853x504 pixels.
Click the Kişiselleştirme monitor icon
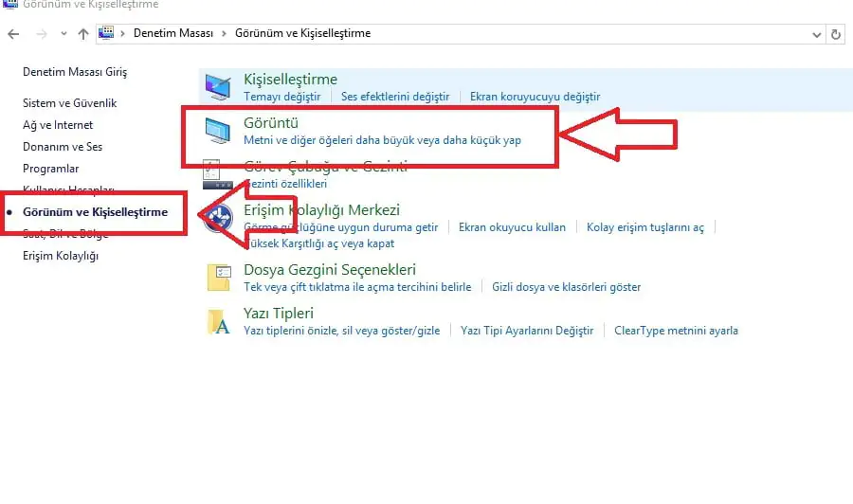(219, 87)
